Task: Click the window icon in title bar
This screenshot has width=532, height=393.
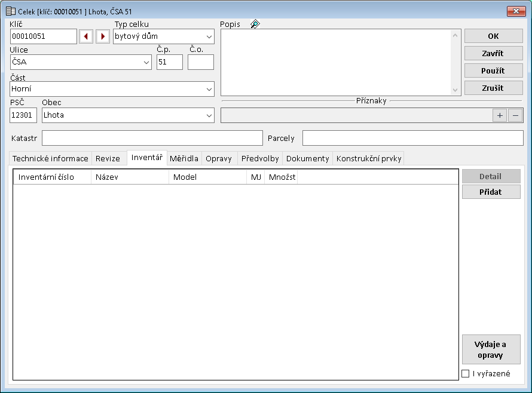Action: click(10, 11)
